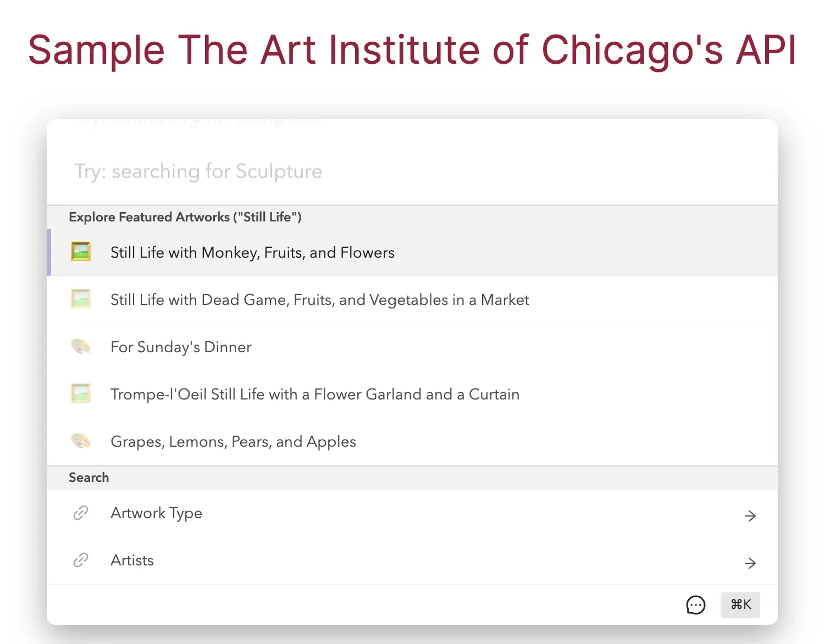819x644 pixels.
Task: Click picture icon beside Trompe-l'Oeil Still Life
Action: [x=81, y=393]
